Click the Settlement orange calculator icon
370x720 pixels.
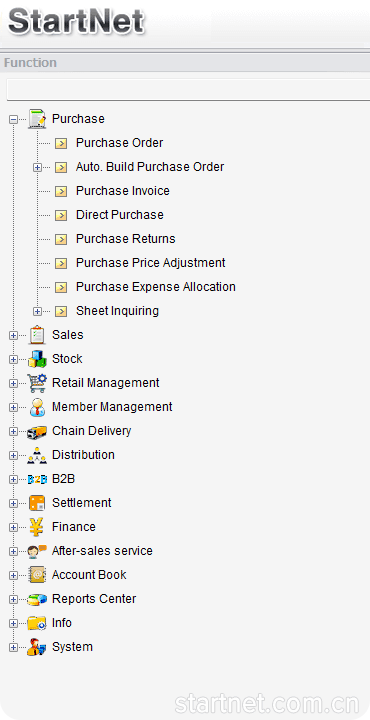(x=37, y=503)
